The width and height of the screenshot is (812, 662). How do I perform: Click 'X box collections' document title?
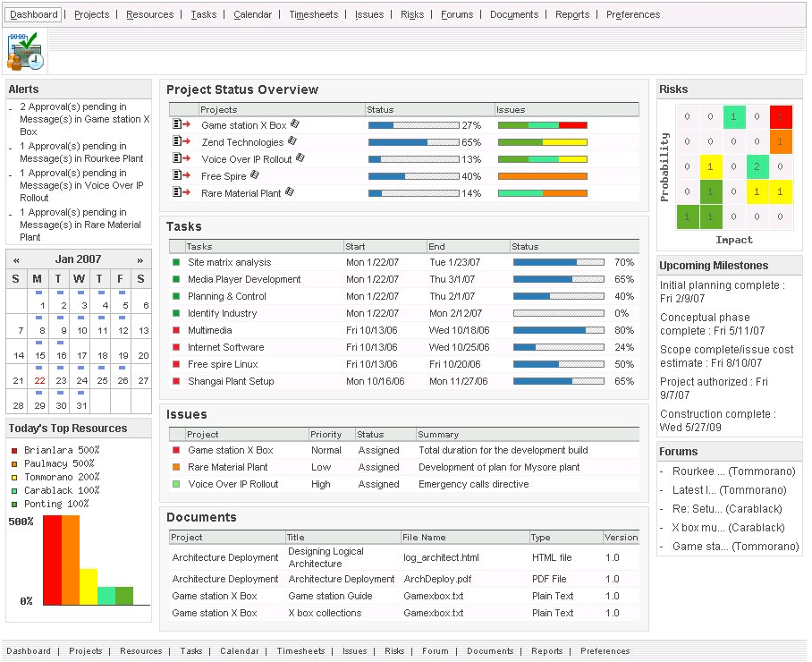click(325, 614)
